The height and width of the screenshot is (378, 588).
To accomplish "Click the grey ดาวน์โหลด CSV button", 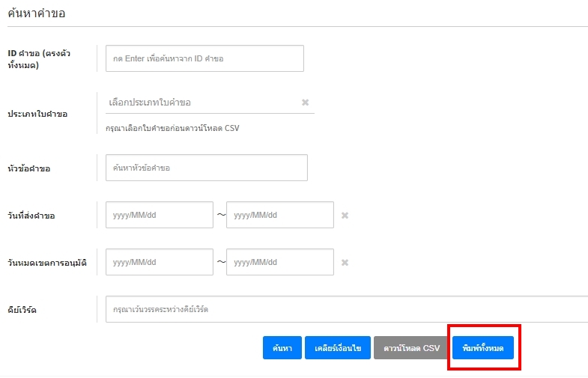I will click(411, 348).
